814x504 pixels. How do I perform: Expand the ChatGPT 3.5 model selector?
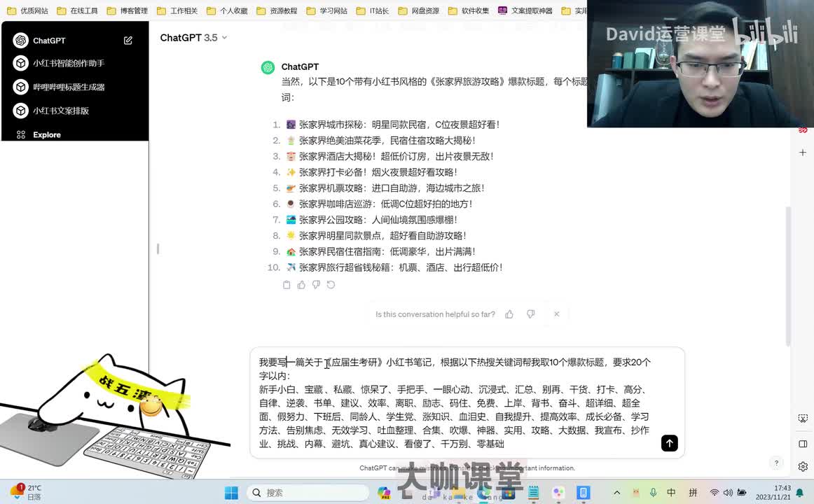click(193, 38)
